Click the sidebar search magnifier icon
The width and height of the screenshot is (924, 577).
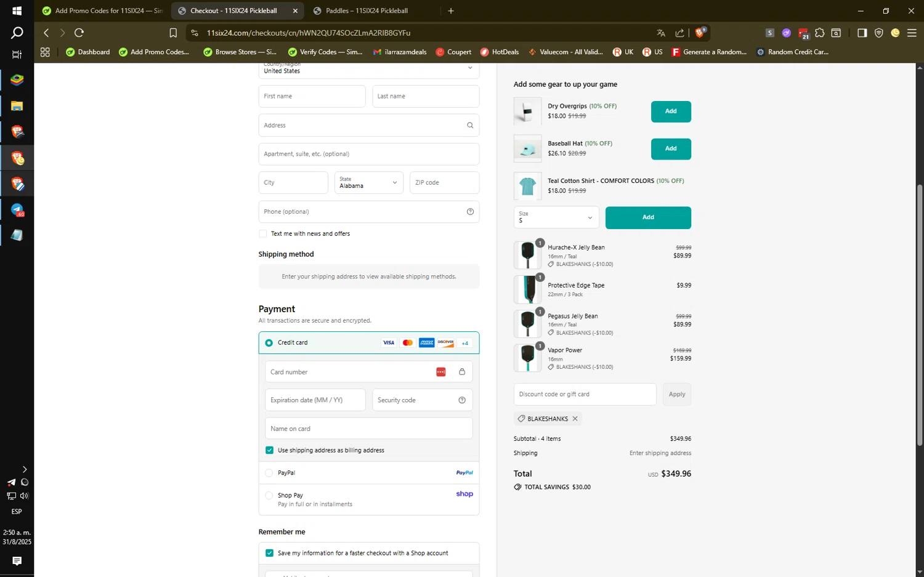(x=17, y=33)
